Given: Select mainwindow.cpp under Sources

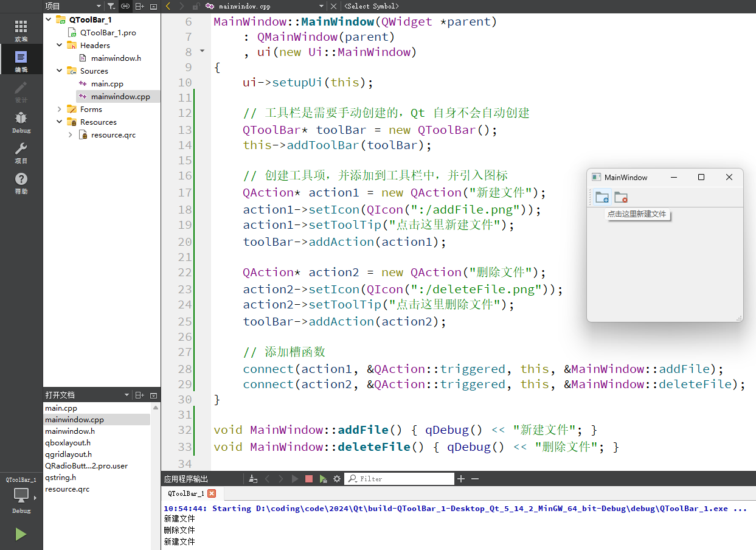Looking at the screenshot, I should pyautogui.click(x=120, y=96).
